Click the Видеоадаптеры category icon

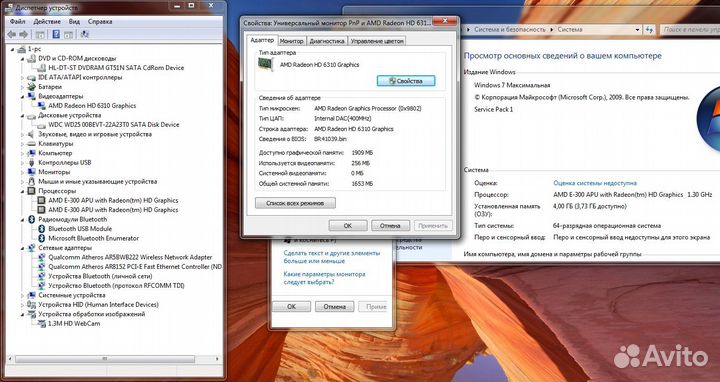pos(32,96)
